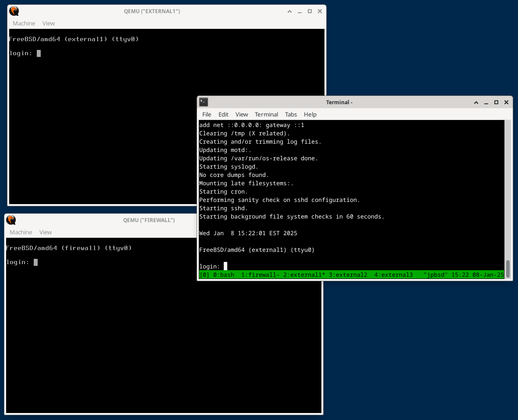Screen dimensions: 518x420
Task: Open the Terminal menu in the terminal menubar
Action: [266, 114]
